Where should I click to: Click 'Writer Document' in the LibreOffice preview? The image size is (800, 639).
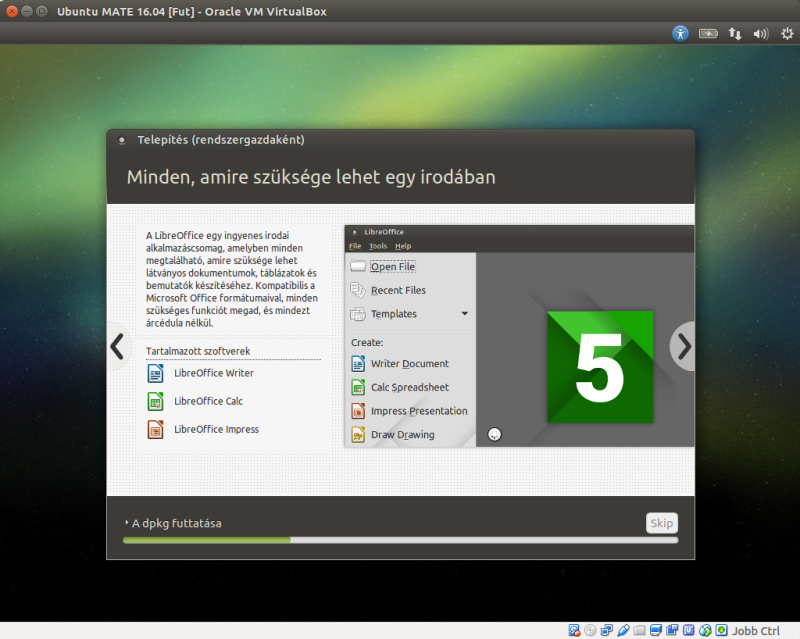tap(410, 363)
